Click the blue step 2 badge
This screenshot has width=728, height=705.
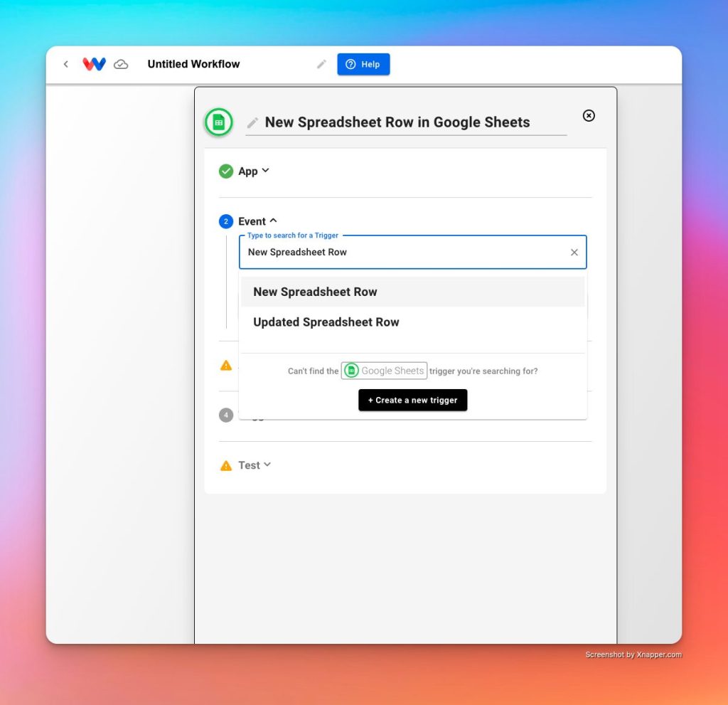click(x=226, y=221)
